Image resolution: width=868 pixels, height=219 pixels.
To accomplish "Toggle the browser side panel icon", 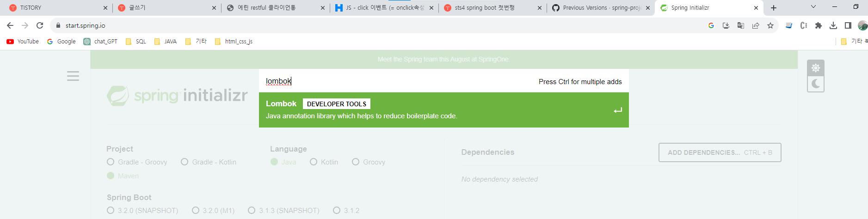I will 848,25.
